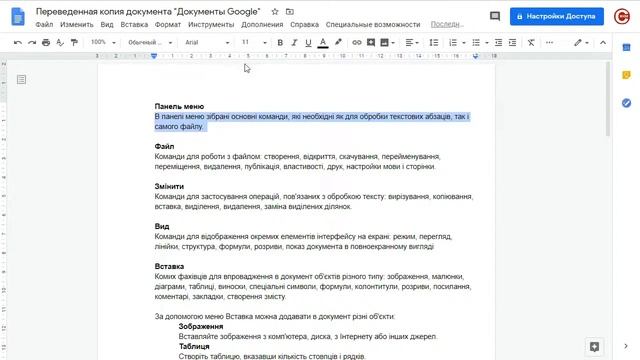Open the account avatar menu
640x360 pixels.
click(622, 16)
